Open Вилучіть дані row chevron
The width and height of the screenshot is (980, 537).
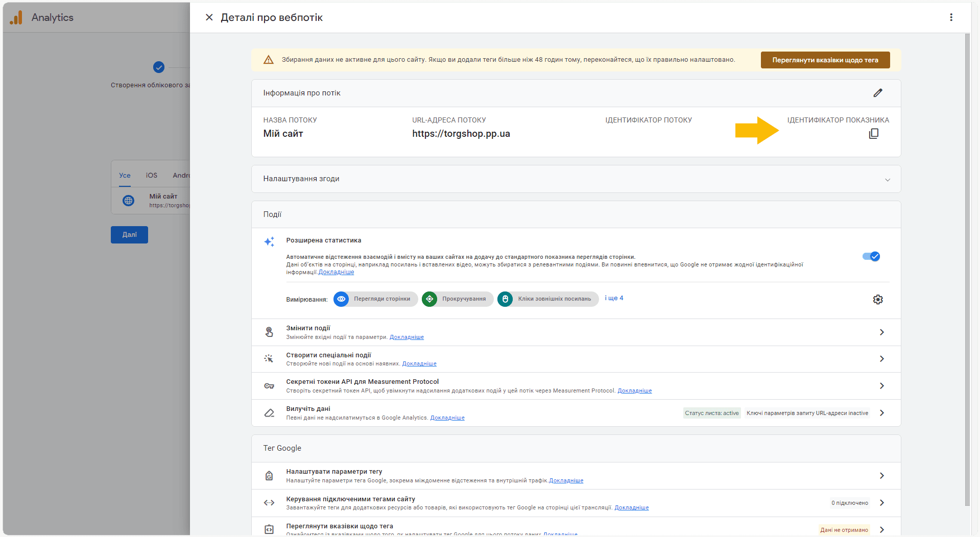click(x=882, y=413)
